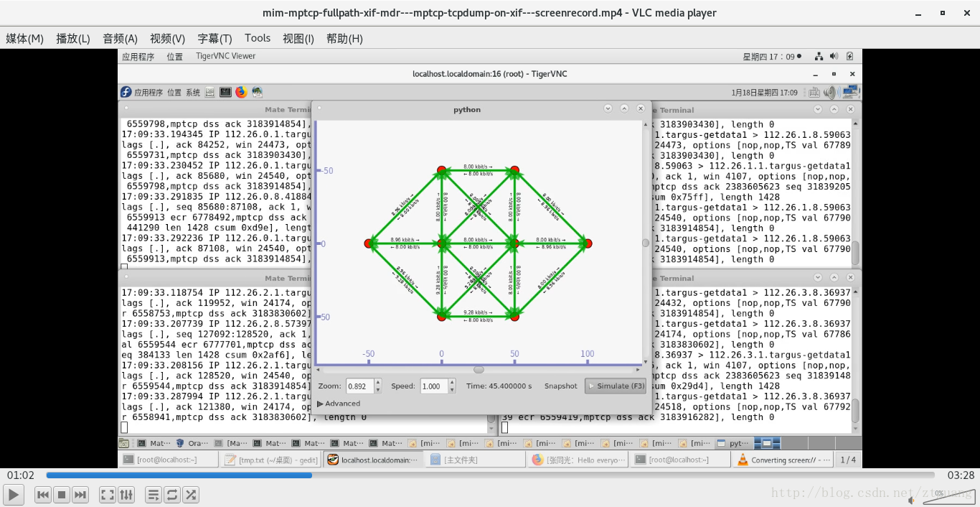This screenshot has width=980, height=507.
Task: Open the Tools menu in VLC
Action: (258, 39)
